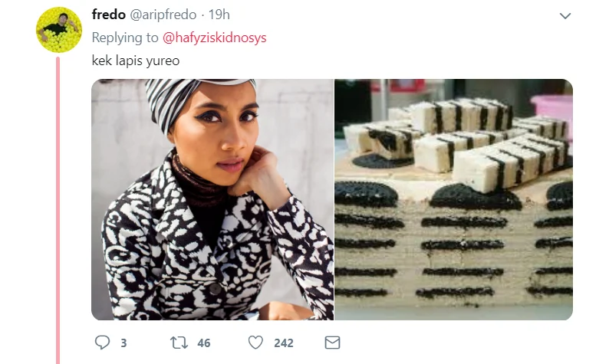Click the retweet count 46
609x364 pixels.
coord(204,343)
